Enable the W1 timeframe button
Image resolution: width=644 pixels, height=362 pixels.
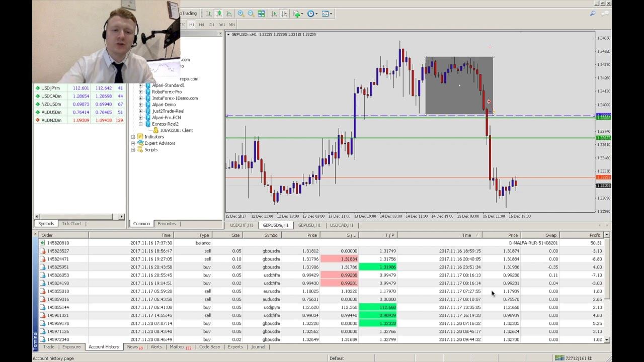(222, 25)
